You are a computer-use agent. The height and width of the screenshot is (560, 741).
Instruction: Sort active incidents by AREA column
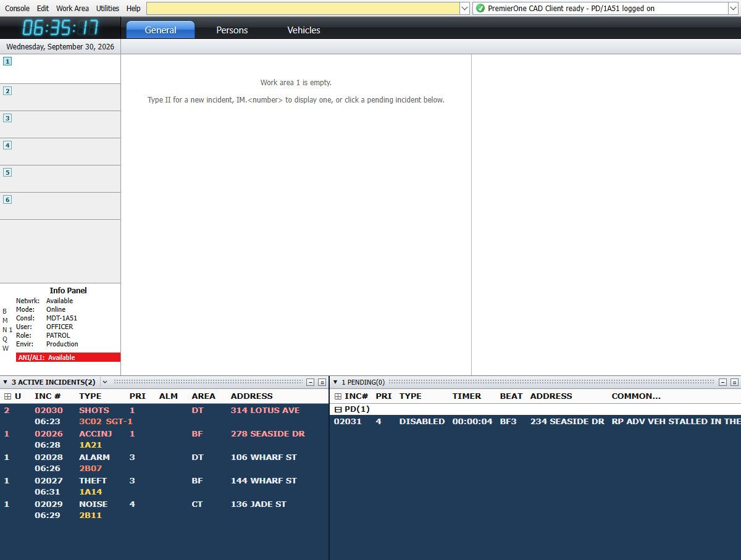click(204, 396)
